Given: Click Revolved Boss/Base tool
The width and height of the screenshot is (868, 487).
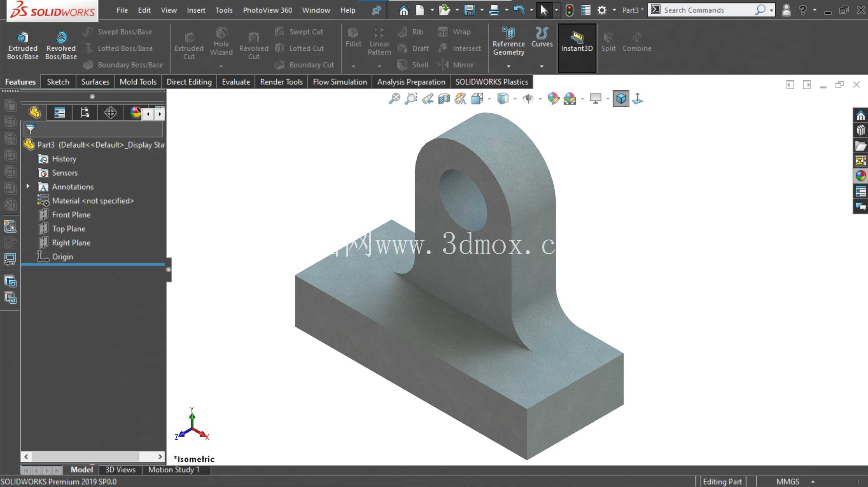Looking at the screenshot, I should [x=61, y=46].
